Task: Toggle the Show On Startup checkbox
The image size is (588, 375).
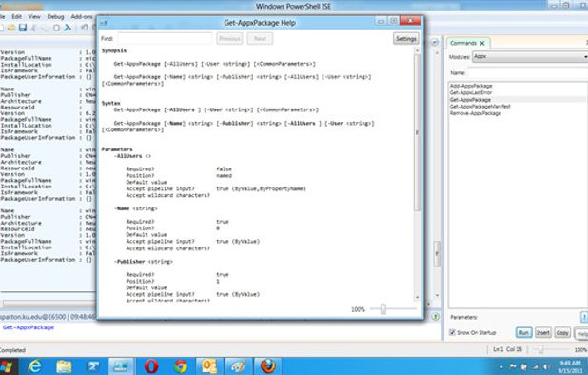Action: coord(452,332)
